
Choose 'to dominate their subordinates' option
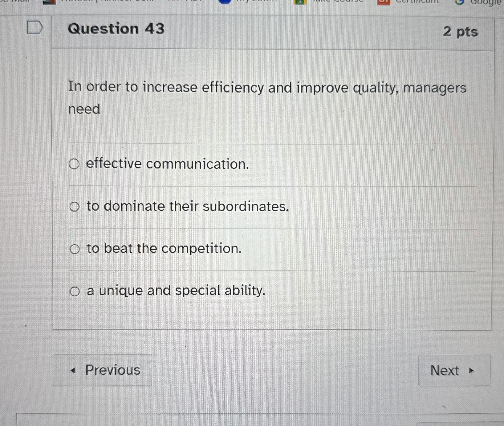75,206
